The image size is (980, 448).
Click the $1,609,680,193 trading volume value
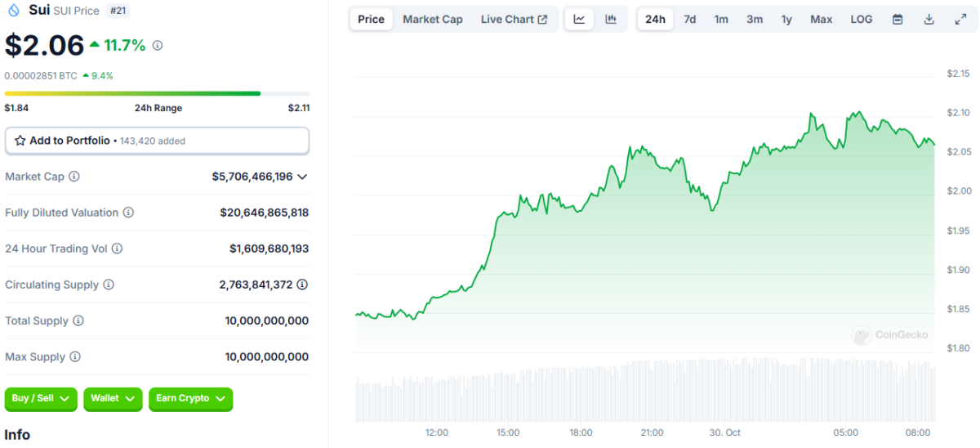[x=269, y=249]
